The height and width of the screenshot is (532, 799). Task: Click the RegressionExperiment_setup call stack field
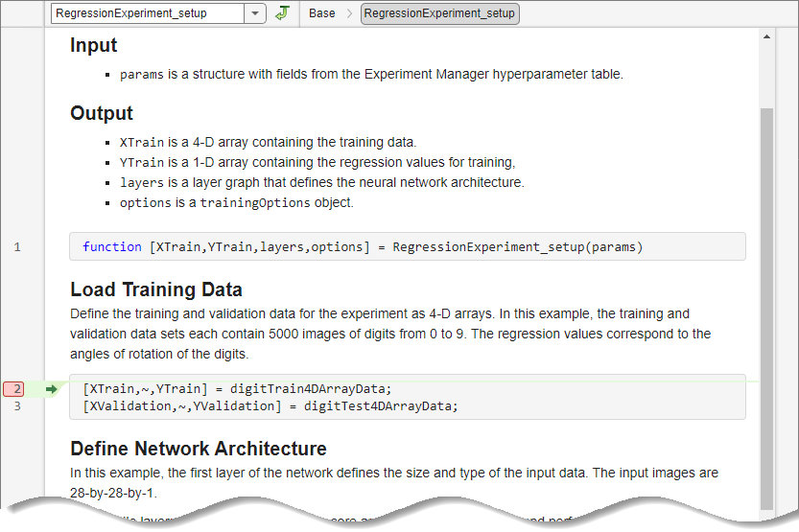[x=148, y=13]
